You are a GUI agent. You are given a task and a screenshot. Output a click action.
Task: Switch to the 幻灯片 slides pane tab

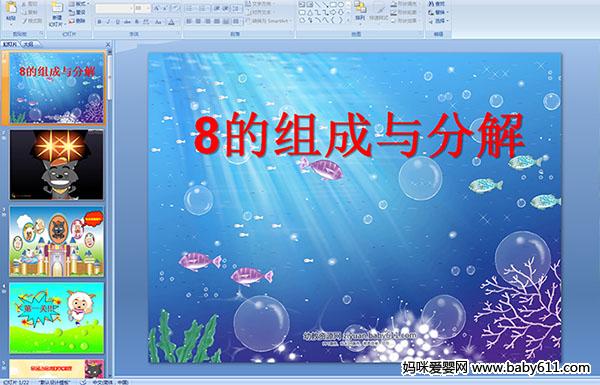pos(10,44)
